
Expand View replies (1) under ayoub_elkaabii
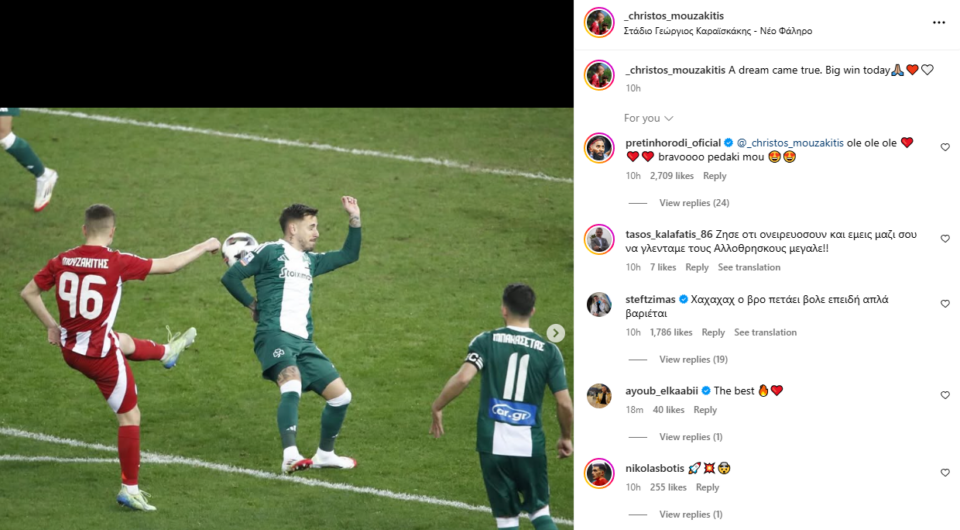coord(691,437)
